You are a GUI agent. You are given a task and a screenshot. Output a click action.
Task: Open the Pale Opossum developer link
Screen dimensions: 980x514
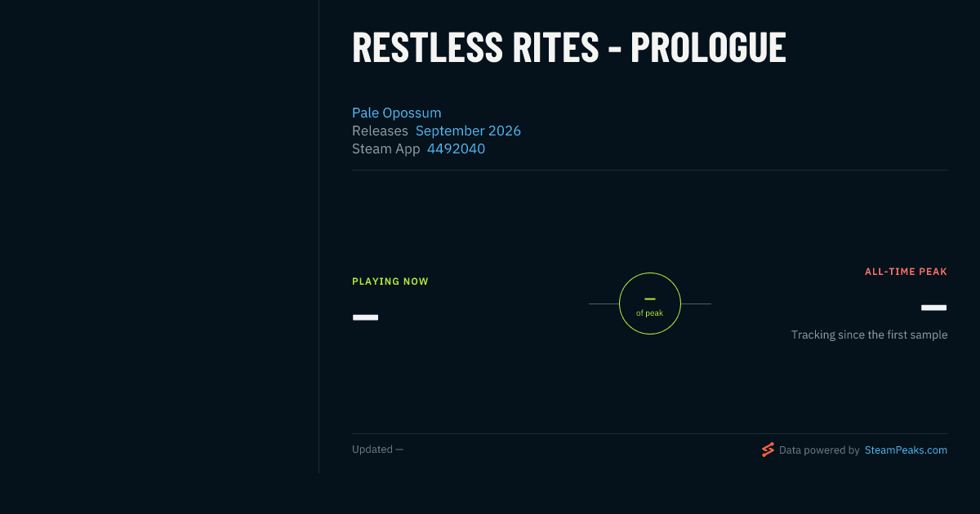point(397,113)
